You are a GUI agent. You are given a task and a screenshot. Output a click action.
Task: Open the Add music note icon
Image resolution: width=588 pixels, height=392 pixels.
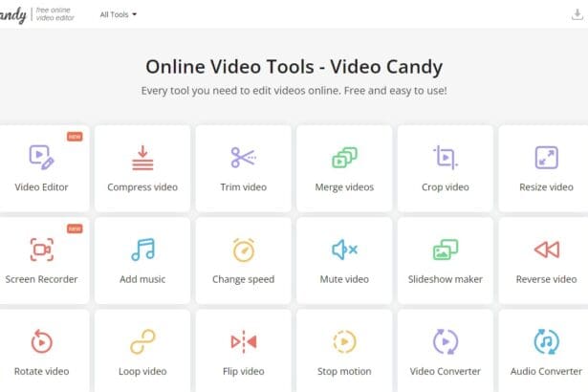click(x=142, y=250)
